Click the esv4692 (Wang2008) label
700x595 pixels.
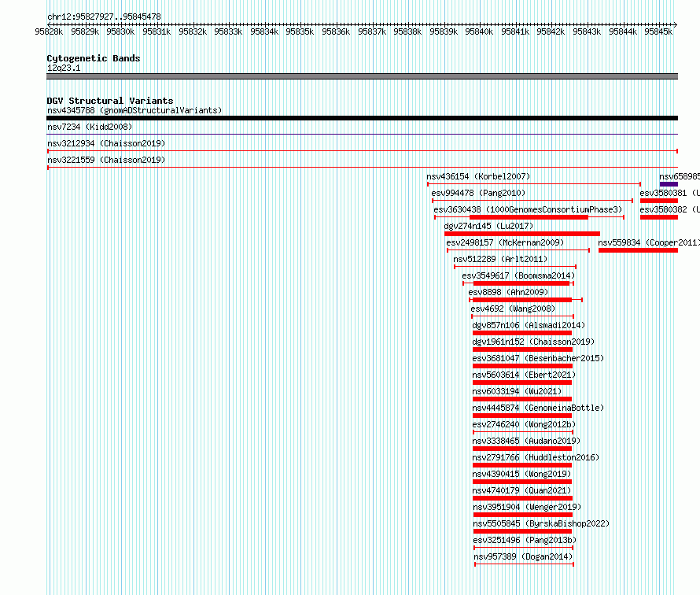click(x=513, y=309)
